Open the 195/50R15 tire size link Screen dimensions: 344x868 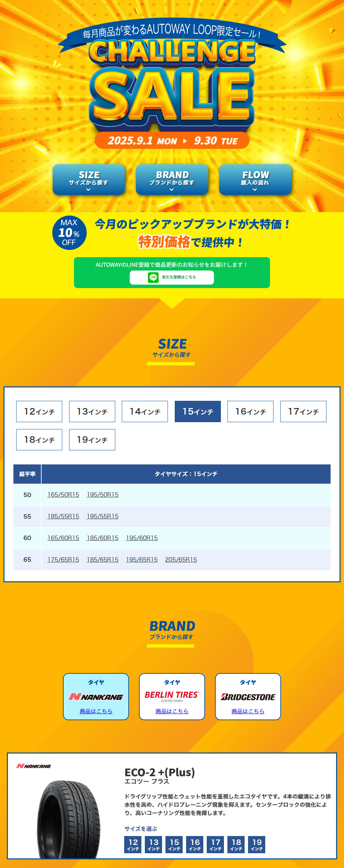(103, 495)
